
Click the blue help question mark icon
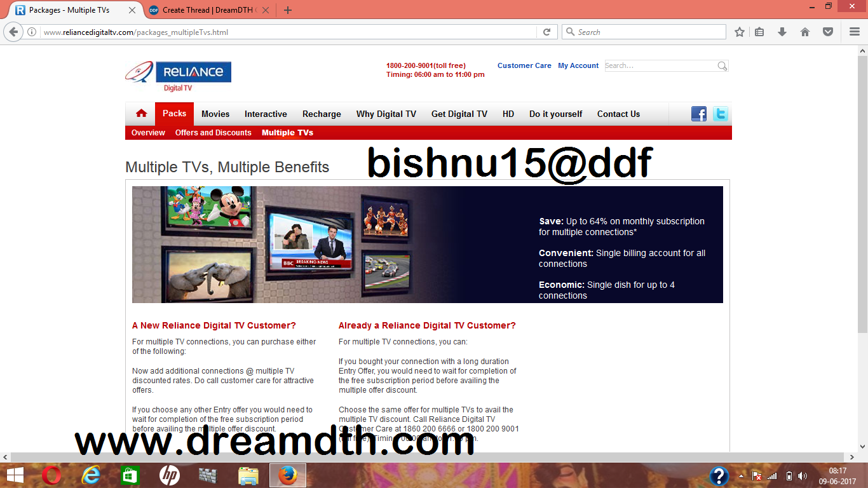[719, 475]
